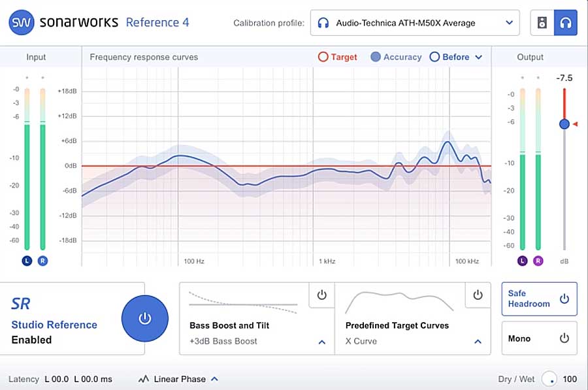The image size is (588, 390).
Task: Click the 1 kHz frequency label
Action: pyautogui.click(x=327, y=261)
